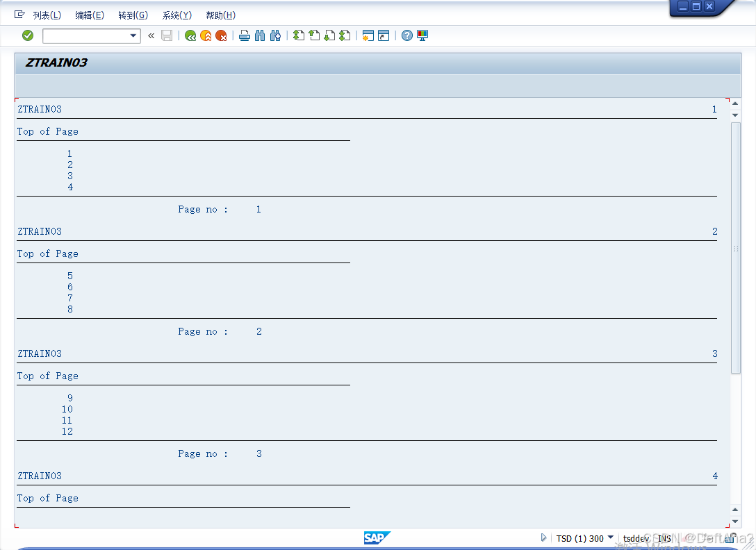Open the 帮助(H) menu

pos(221,15)
